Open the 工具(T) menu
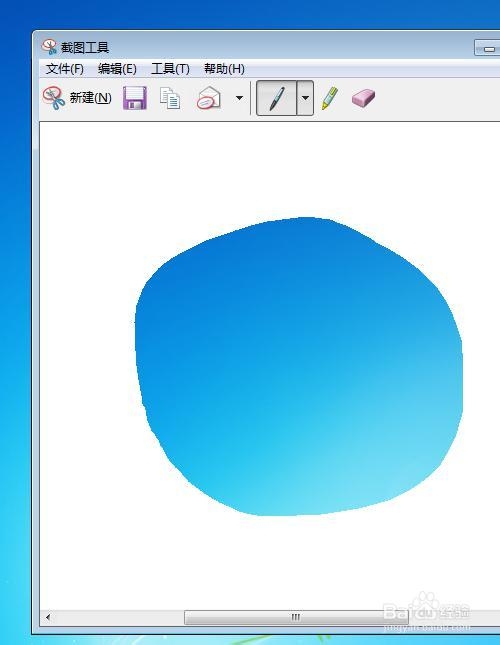500x645 pixels. (x=170, y=69)
